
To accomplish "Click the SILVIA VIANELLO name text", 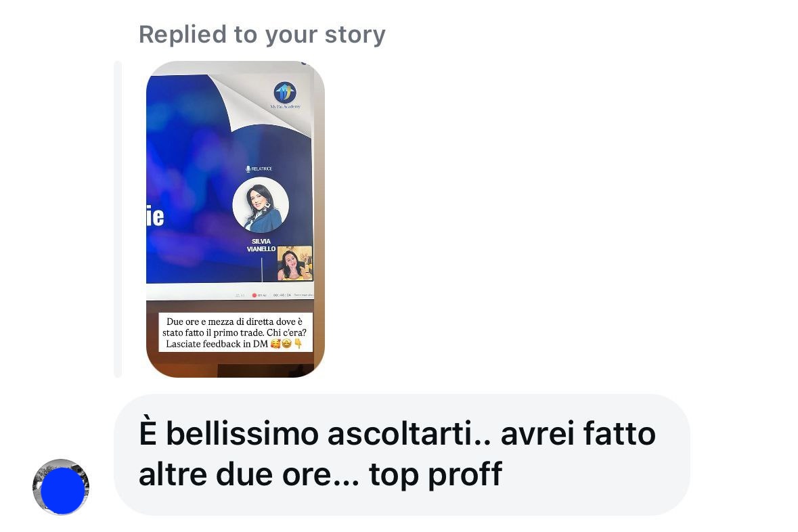I will click(x=261, y=245).
